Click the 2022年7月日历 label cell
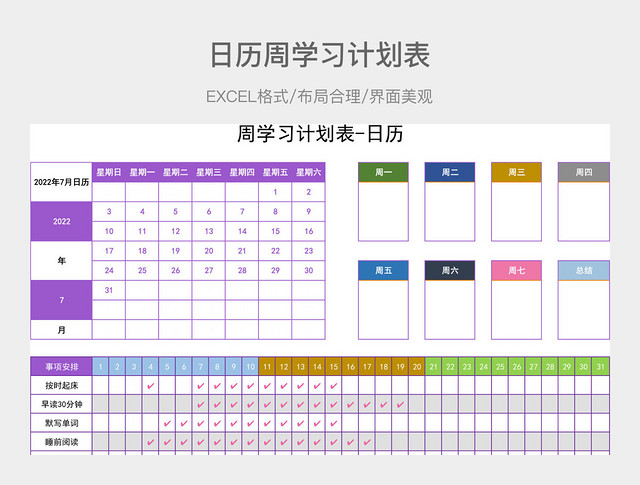 point(61,182)
